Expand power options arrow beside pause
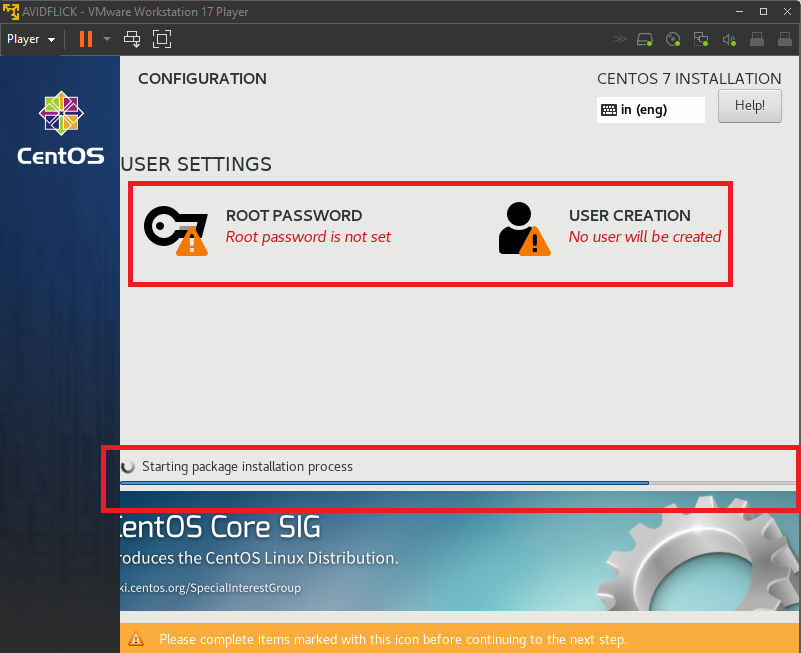 pyautogui.click(x=107, y=39)
